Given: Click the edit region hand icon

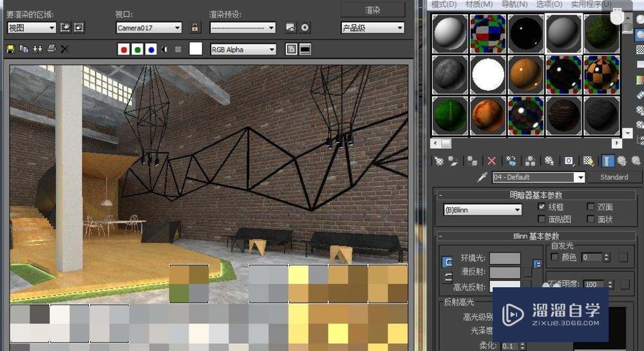Looking at the screenshot, I should tap(65, 28).
